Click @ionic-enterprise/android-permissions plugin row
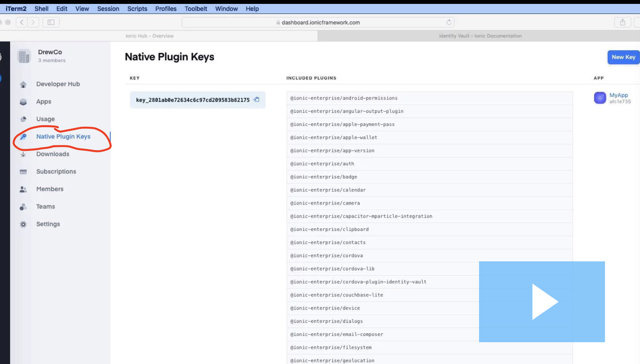640x364 pixels. (x=430, y=98)
